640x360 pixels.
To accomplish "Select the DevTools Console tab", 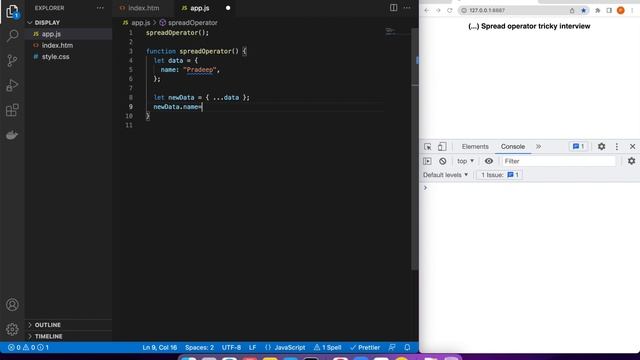I will (513, 147).
